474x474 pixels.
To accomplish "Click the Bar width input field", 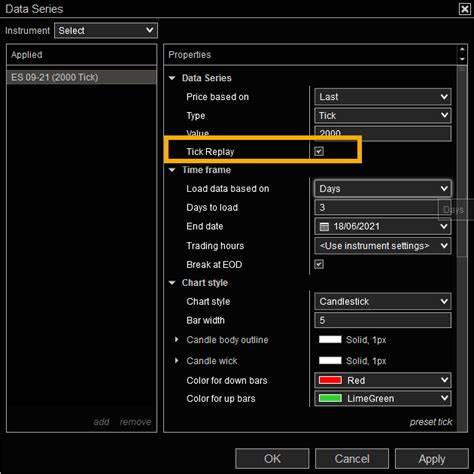I will pyautogui.click(x=383, y=320).
